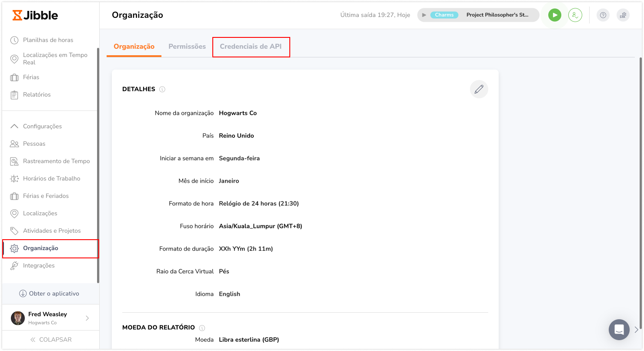644x351 pixels.
Task: Collapse the Configurações section
Action: point(14,126)
